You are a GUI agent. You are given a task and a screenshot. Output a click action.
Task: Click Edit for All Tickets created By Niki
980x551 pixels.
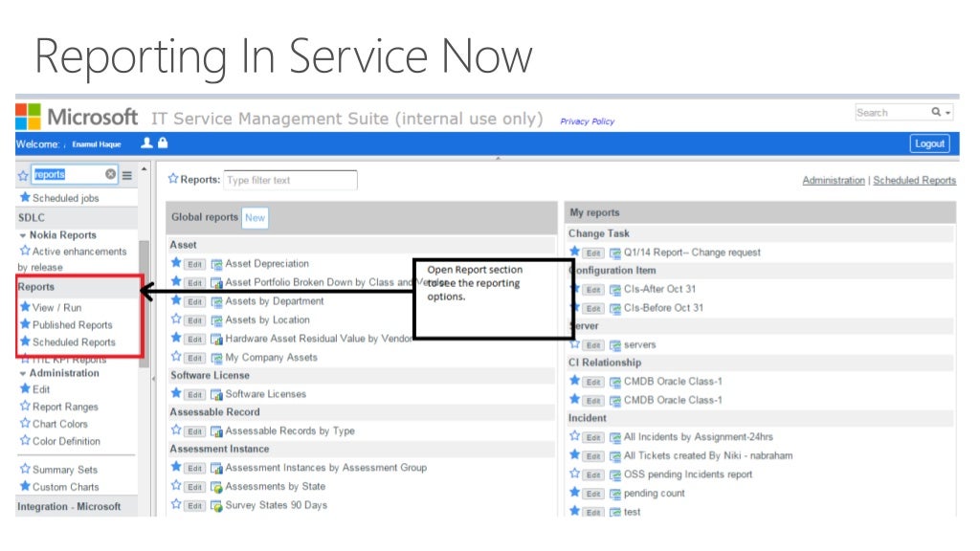[x=593, y=456]
